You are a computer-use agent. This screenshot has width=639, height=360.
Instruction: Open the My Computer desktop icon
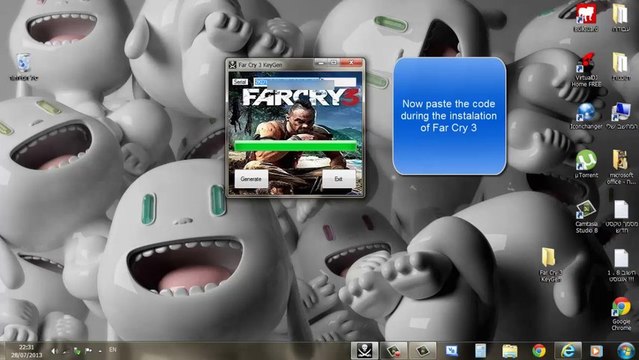[621, 116]
